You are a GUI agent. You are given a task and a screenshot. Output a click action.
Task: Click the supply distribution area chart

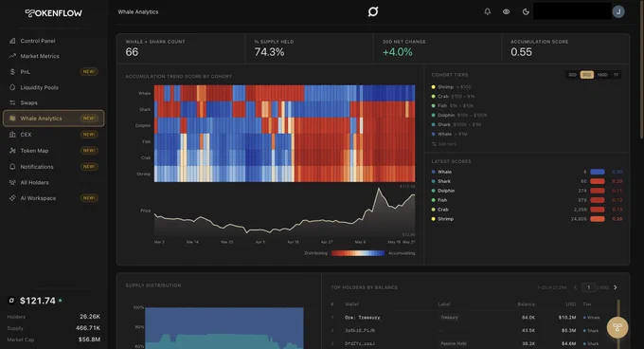coord(224,327)
